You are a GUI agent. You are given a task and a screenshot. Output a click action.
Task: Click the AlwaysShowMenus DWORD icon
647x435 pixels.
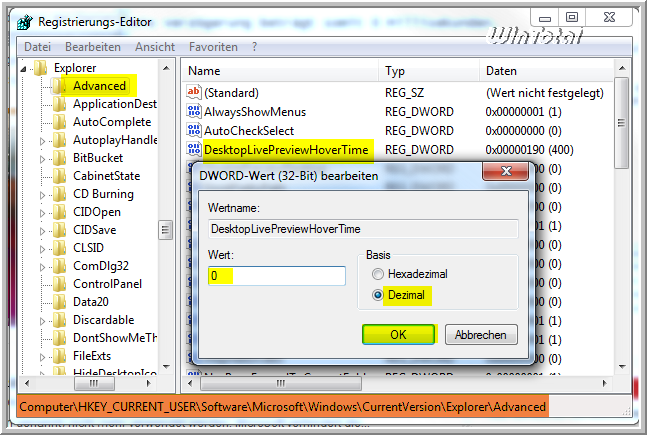194,111
